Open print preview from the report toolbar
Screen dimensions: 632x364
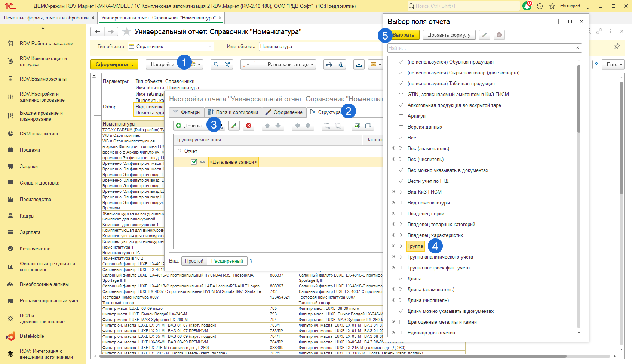(x=340, y=64)
